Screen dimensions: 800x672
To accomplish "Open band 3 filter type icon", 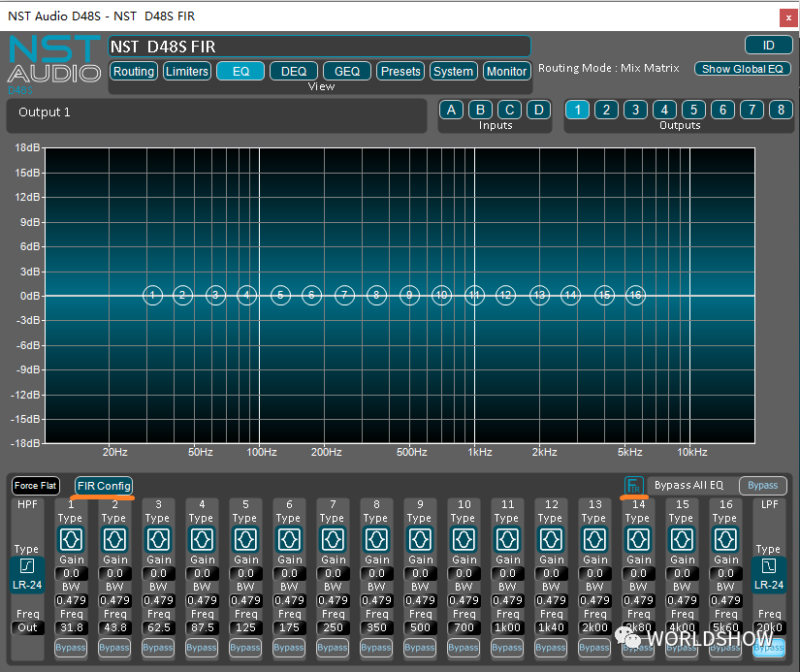I will click(x=158, y=539).
